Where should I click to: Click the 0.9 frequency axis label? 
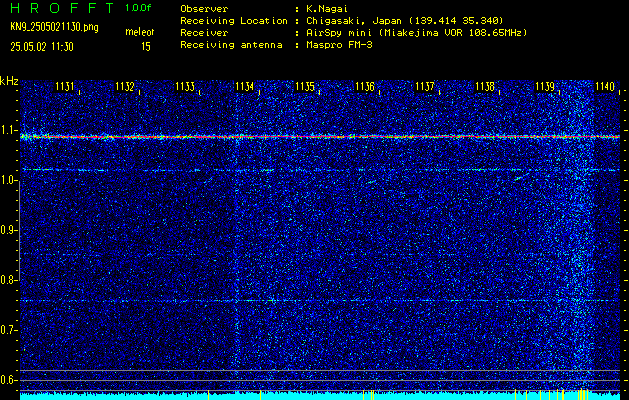pyautogui.click(x=9, y=230)
